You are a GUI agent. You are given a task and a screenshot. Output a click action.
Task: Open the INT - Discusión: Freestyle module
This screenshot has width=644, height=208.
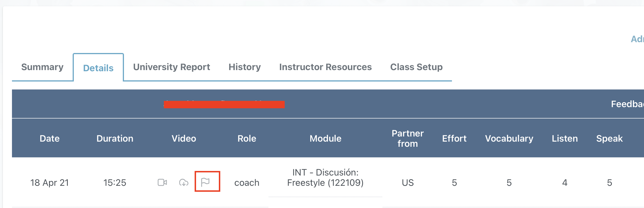pos(325,178)
